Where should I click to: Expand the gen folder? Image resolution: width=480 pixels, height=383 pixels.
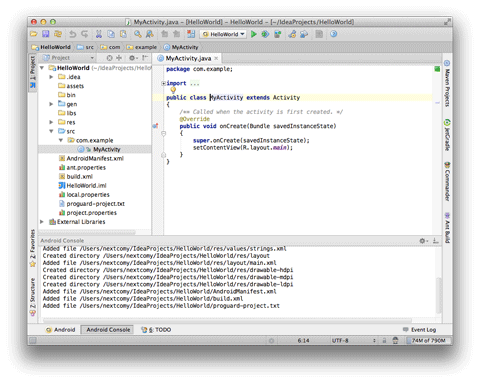51,104
